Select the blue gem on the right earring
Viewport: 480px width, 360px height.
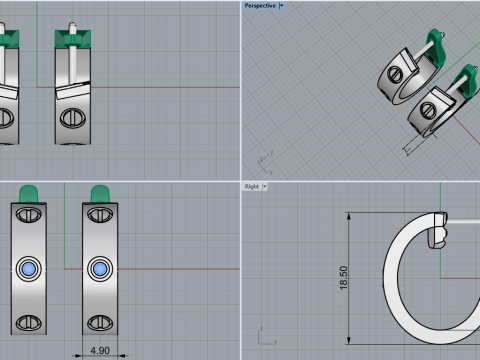100,268
